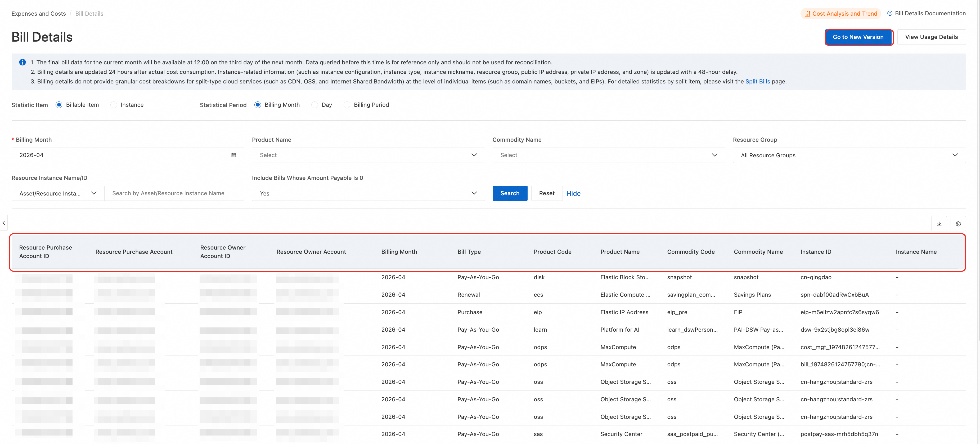980x444 pixels.
Task: Click the learn product code cell
Action: (x=540, y=330)
